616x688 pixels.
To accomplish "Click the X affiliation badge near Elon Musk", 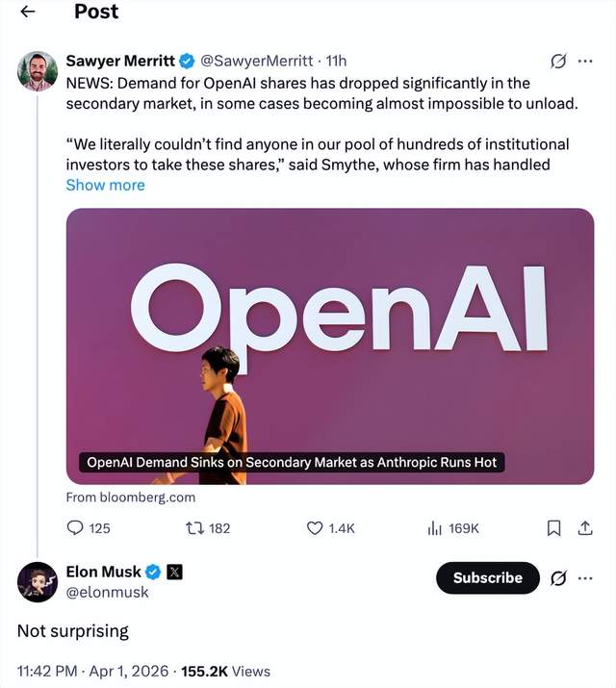I will pyautogui.click(x=174, y=573).
